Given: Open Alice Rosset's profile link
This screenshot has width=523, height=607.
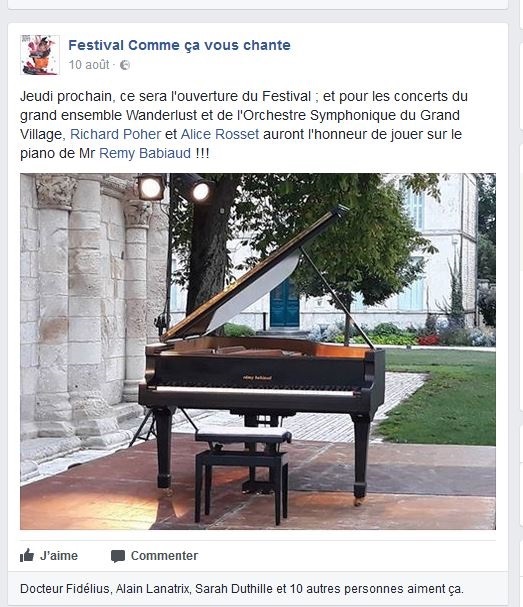Looking at the screenshot, I should pyautogui.click(x=219, y=134).
